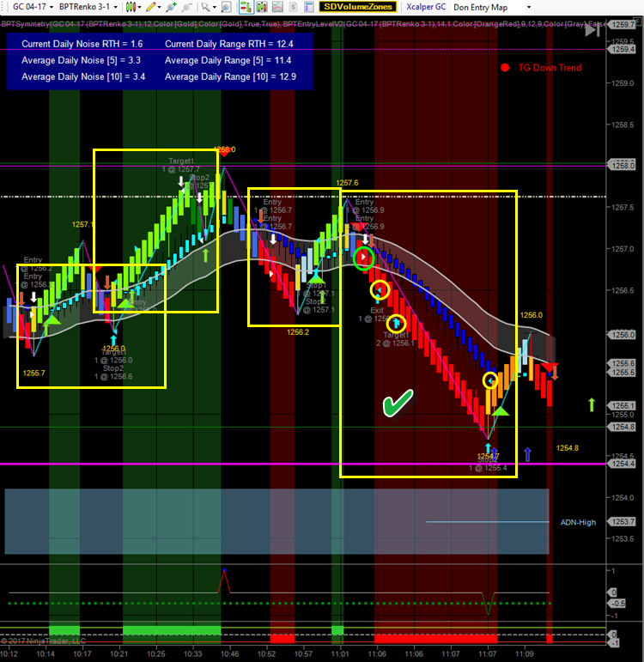Click the candlestick chart style icon

point(131,7)
